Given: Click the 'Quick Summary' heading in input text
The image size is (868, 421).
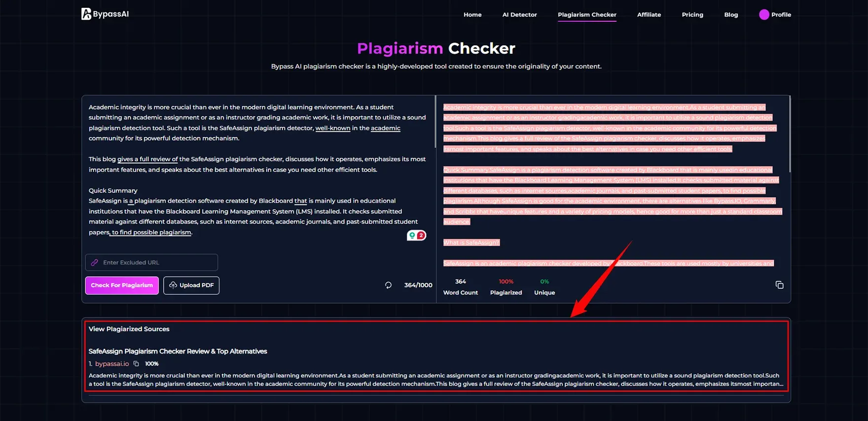Looking at the screenshot, I should 113,191.
